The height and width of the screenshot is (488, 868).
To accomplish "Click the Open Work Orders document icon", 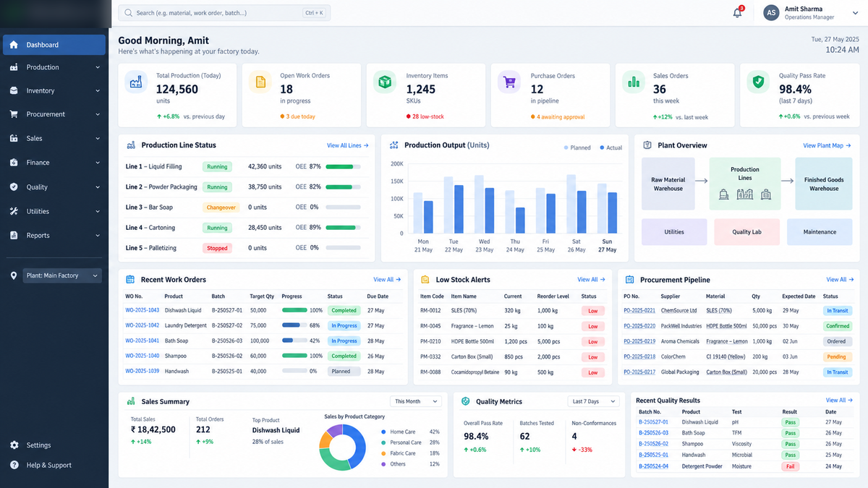I will pyautogui.click(x=259, y=82).
